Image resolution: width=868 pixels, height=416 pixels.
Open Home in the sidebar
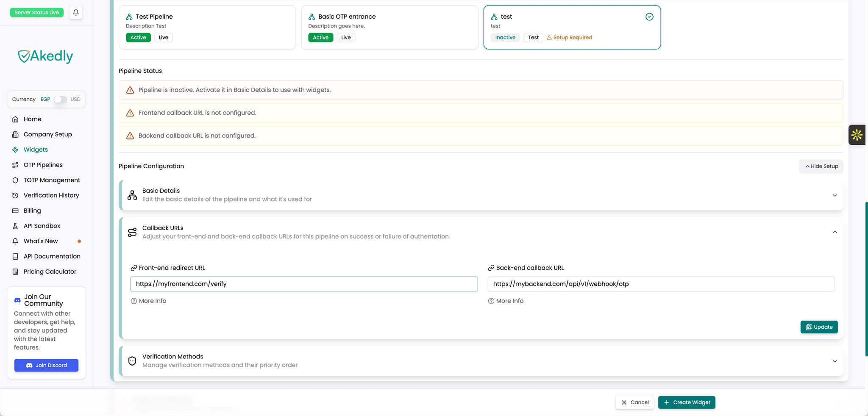click(x=32, y=119)
